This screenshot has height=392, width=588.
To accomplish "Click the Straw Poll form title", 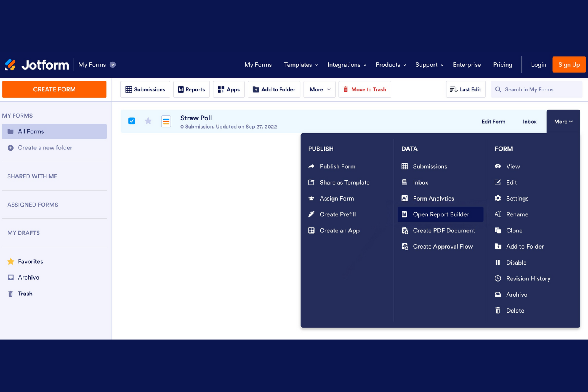I will click(196, 118).
